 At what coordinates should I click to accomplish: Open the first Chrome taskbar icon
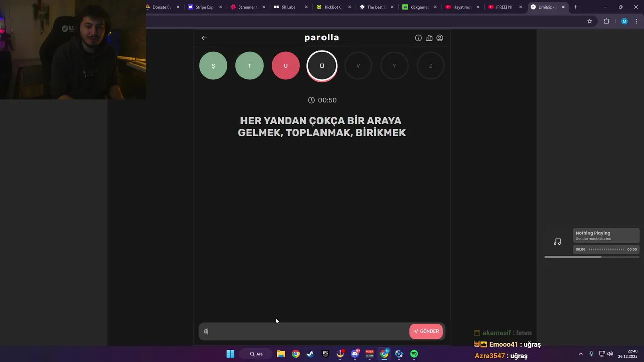click(296, 354)
